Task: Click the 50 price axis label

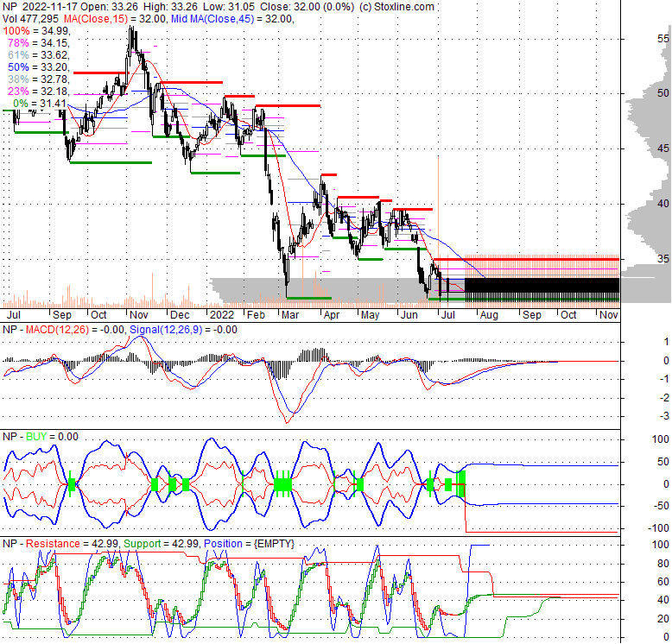Action: pyautogui.click(x=663, y=93)
